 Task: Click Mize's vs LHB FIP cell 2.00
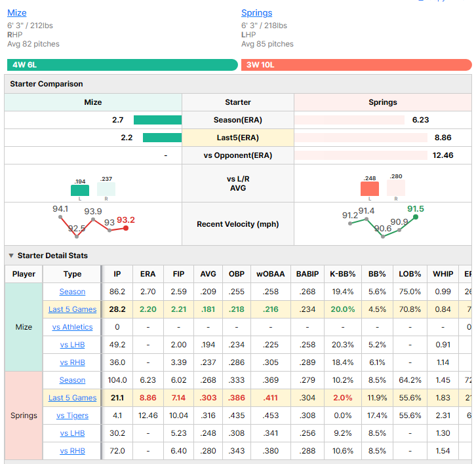(178, 345)
